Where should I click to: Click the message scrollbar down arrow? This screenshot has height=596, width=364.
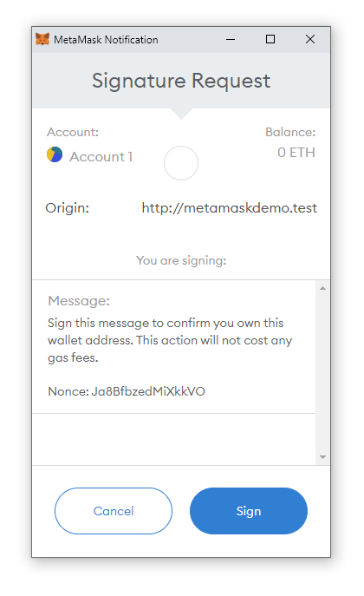[322, 457]
